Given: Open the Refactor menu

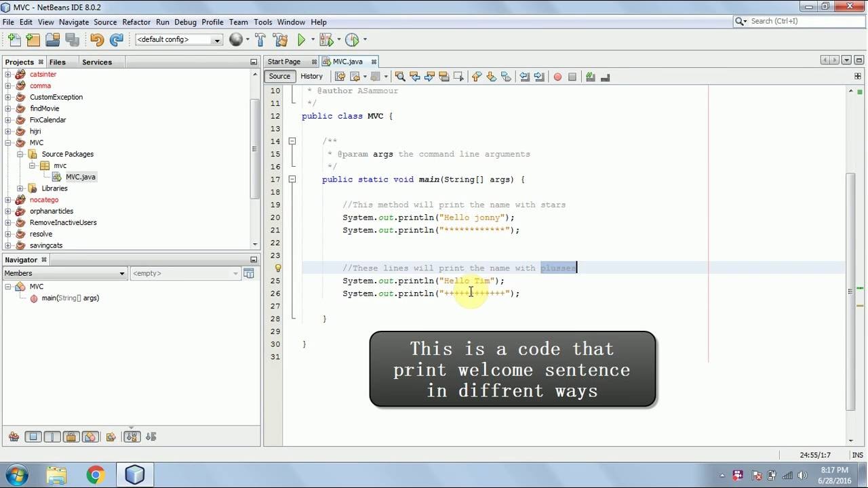Looking at the screenshot, I should click(136, 22).
